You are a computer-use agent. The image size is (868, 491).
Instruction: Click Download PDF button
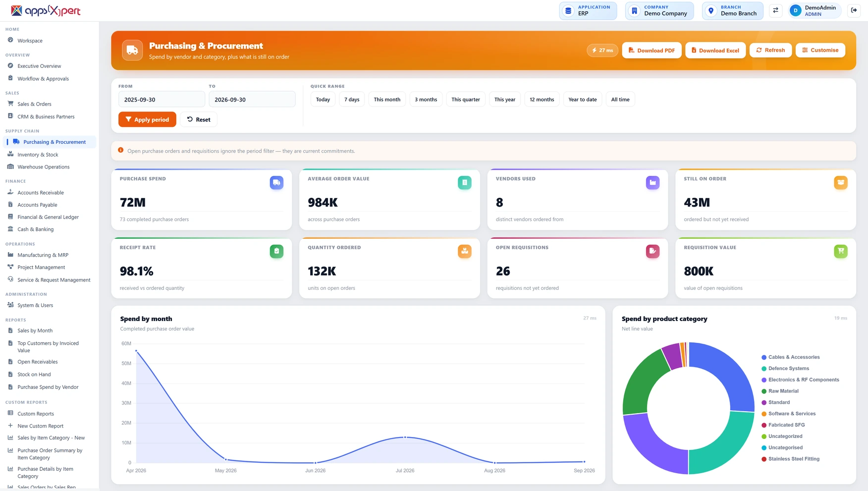click(651, 50)
